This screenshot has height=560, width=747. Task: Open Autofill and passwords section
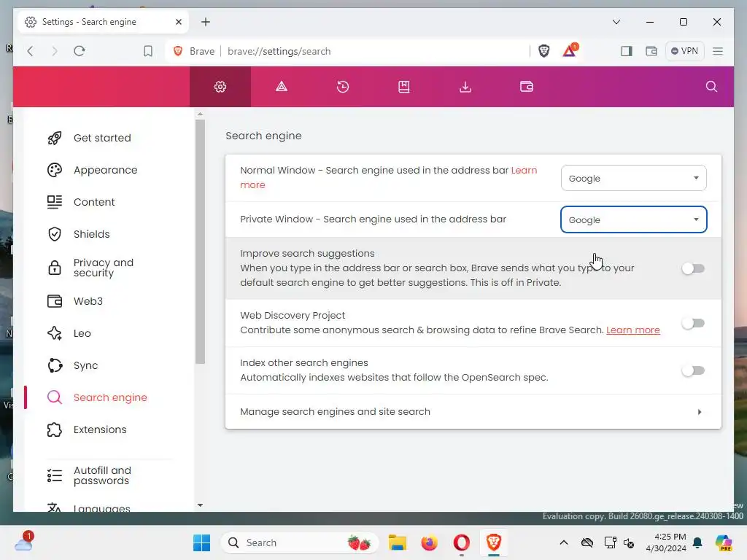click(x=102, y=475)
